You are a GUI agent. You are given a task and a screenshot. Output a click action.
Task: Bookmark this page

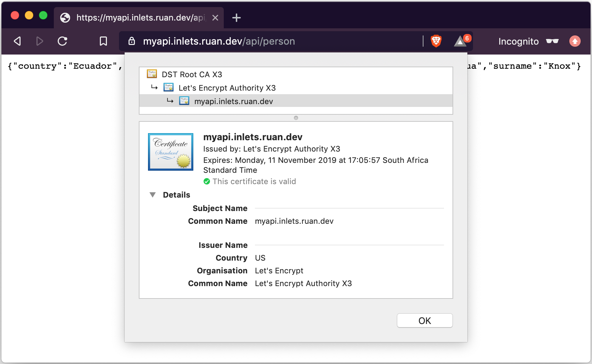(103, 41)
